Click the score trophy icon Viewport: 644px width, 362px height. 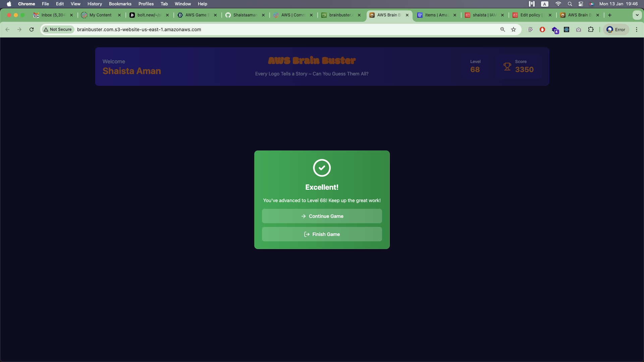(507, 67)
